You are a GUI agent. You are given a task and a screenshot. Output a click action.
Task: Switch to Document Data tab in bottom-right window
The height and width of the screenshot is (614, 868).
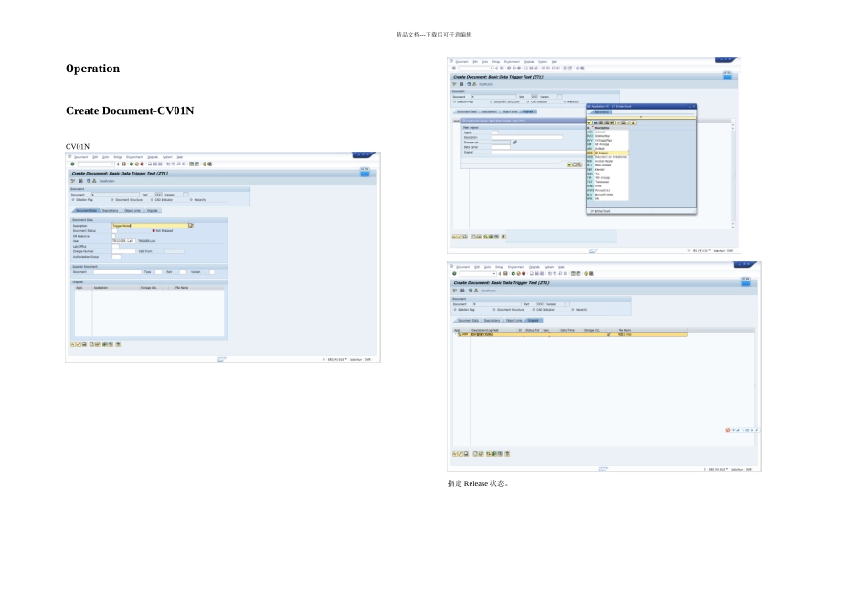click(x=469, y=320)
